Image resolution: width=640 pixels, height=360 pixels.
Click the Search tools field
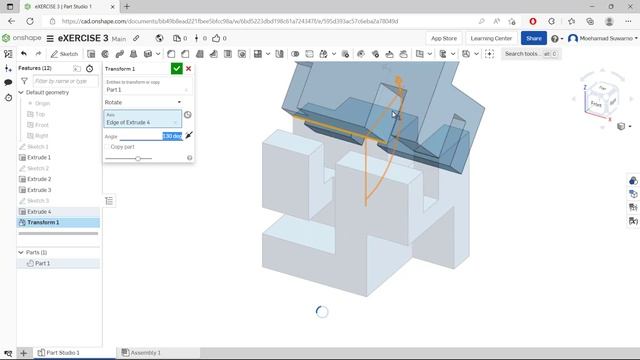tap(531, 54)
